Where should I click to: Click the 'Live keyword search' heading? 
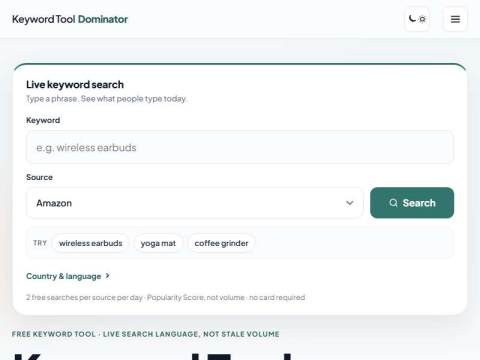[x=75, y=85]
